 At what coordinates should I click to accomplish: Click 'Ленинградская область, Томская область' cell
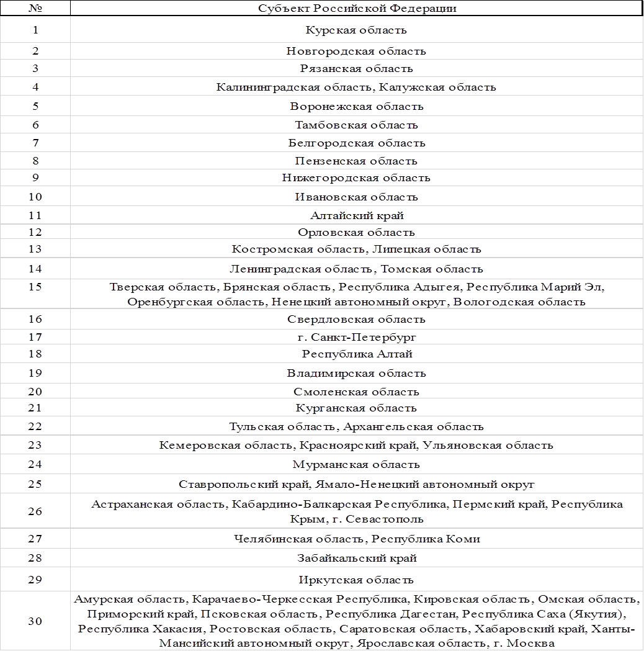pos(357,269)
